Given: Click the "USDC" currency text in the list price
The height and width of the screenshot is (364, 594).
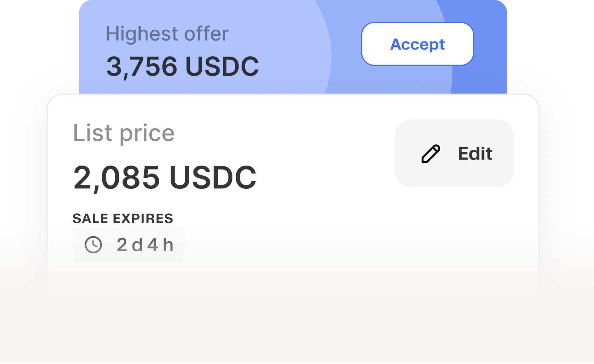Looking at the screenshot, I should pos(213,177).
